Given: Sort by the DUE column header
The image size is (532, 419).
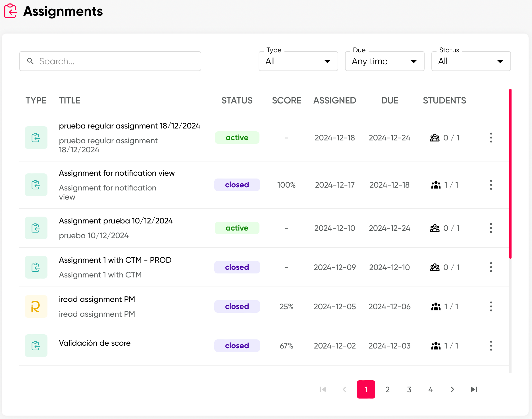Looking at the screenshot, I should (389, 100).
